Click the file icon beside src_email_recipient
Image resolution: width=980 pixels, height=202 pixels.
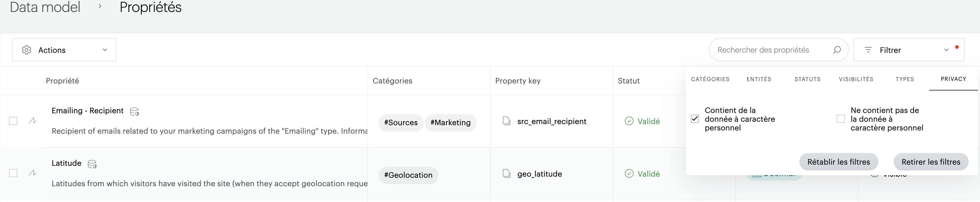click(506, 121)
